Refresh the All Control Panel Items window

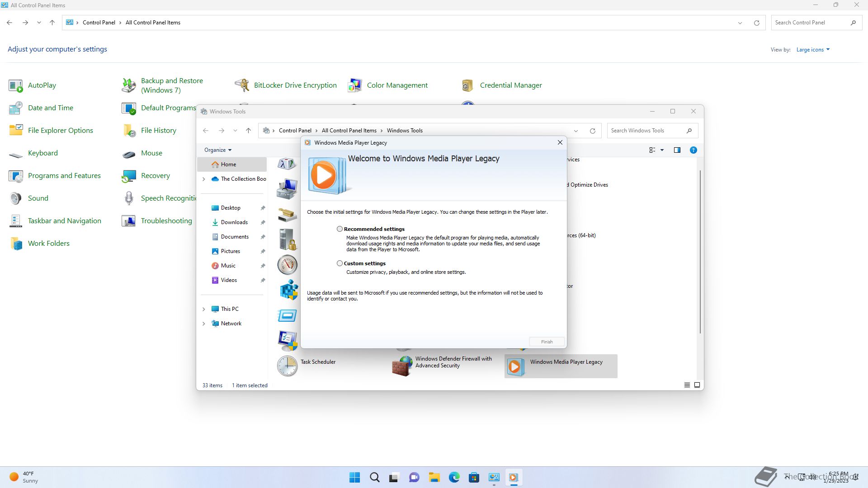click(756, 23)
